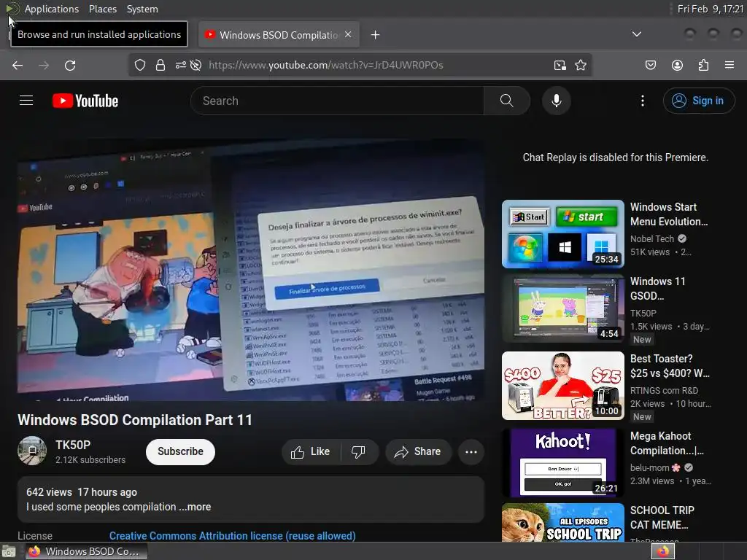The width and height of the screenshot is (747, 560).
Task: Open the YouTube guide hamburger menu
Action: pos(26,101)
